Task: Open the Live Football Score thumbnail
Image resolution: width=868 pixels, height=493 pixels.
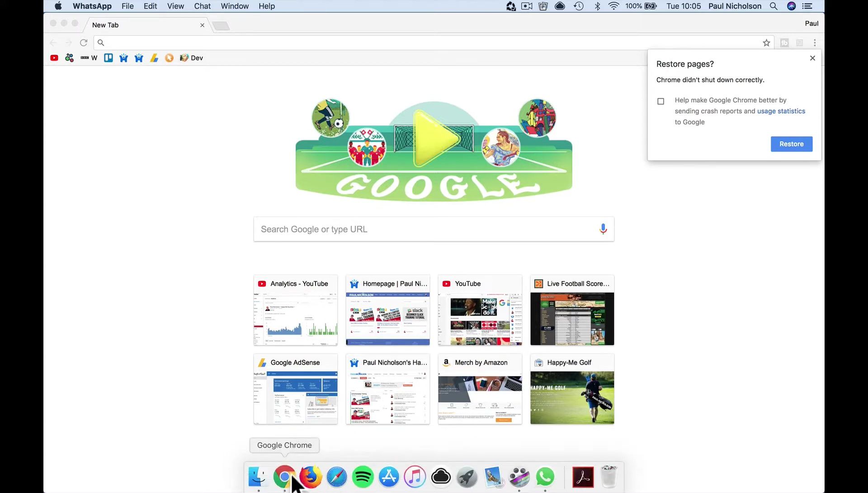Action: tap(572, 310)
